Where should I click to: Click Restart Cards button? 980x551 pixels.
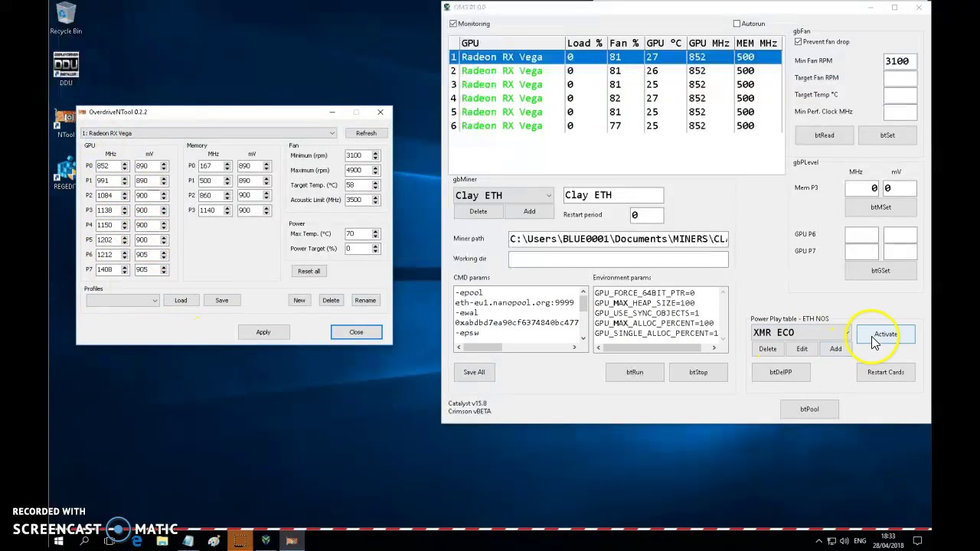tap(886, 373)
